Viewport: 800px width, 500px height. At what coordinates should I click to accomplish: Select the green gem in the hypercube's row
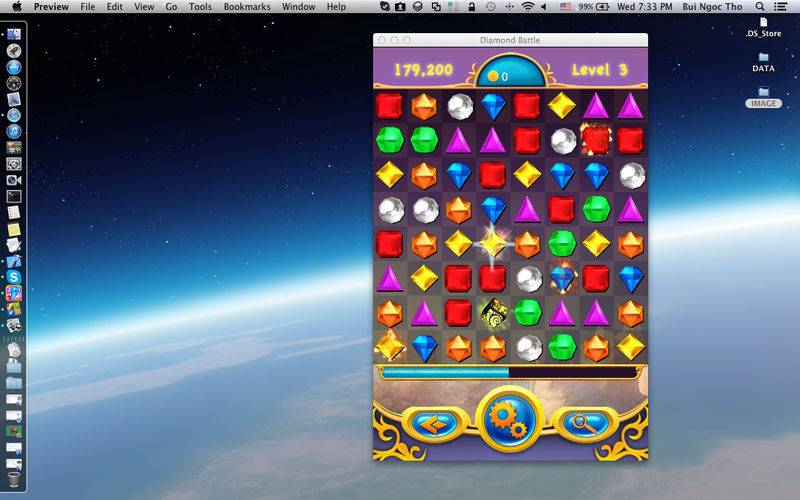coord(527,312)
